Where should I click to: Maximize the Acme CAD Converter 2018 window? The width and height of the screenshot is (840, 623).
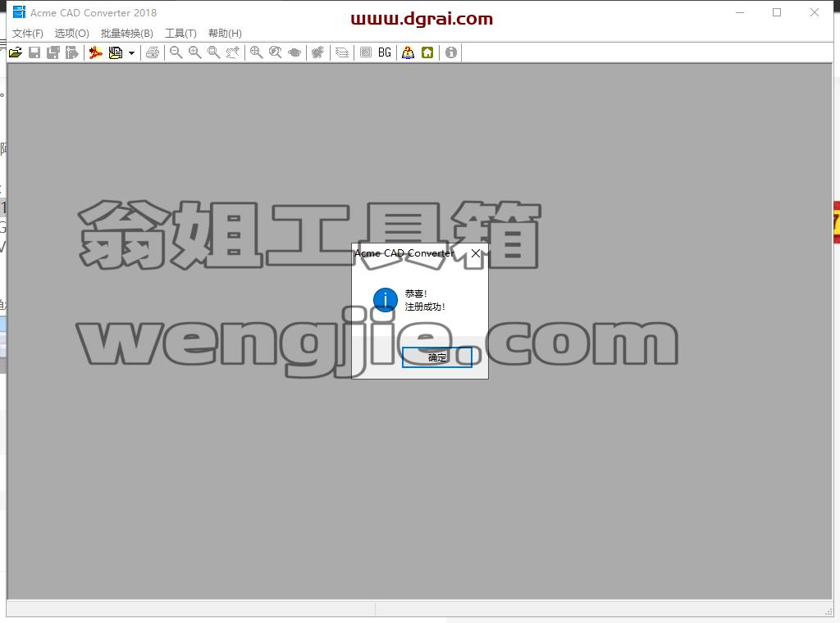coord(777,12)
